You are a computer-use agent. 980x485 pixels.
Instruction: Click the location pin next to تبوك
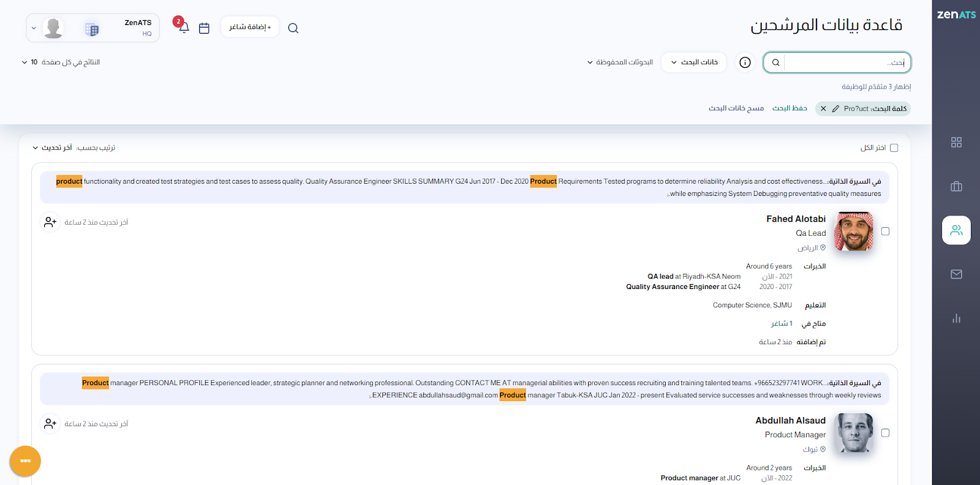(x=823, y=449)
